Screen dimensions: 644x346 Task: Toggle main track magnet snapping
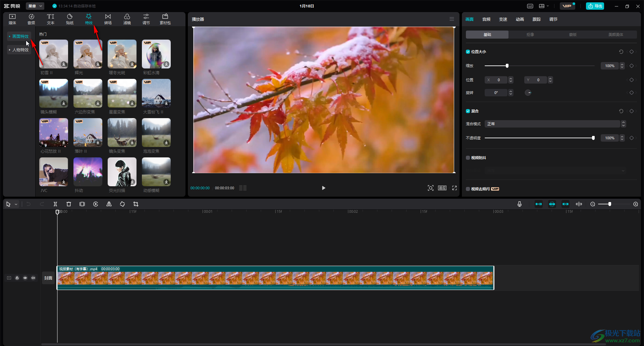[x=539, y=204]
